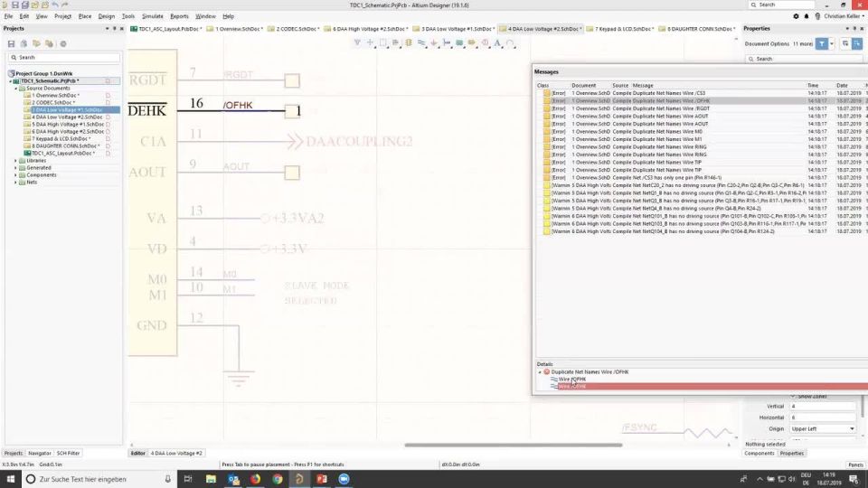
Task: Switch to the Navigator panel tab
Action: (39, 453)
